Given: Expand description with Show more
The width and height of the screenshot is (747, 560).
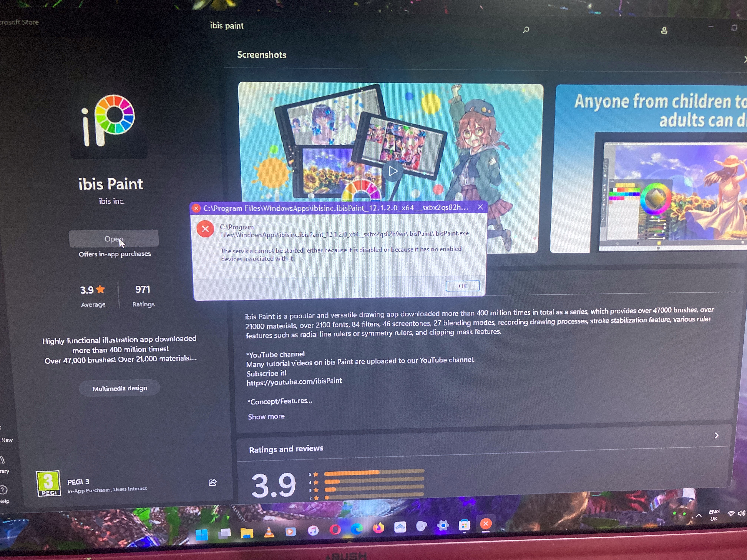Looking at the screenshot, I should [266, 416].
